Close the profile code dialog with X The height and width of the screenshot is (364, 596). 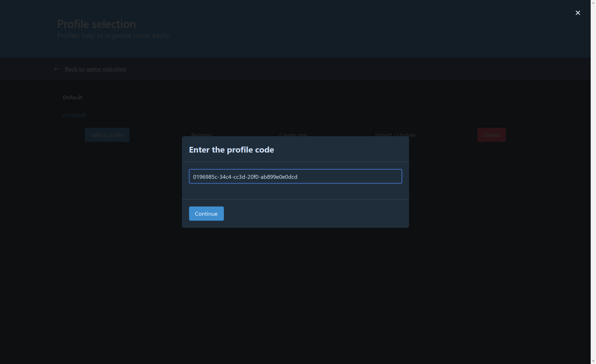click(578, 13)
